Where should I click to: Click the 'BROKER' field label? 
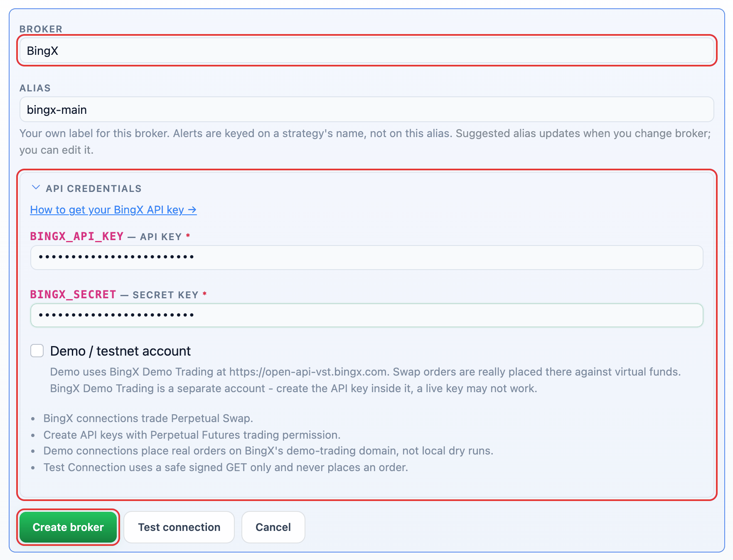[x=41, y=29]
